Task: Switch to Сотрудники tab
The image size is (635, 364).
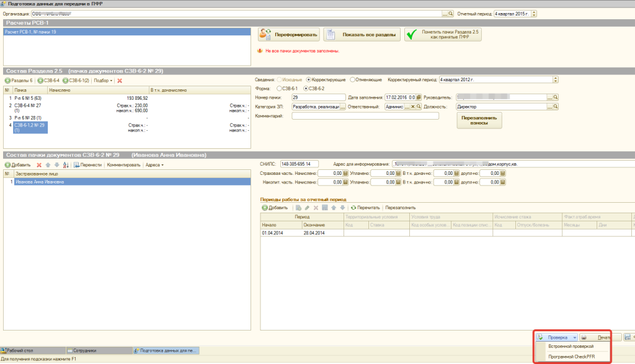Action: [99, 350]
